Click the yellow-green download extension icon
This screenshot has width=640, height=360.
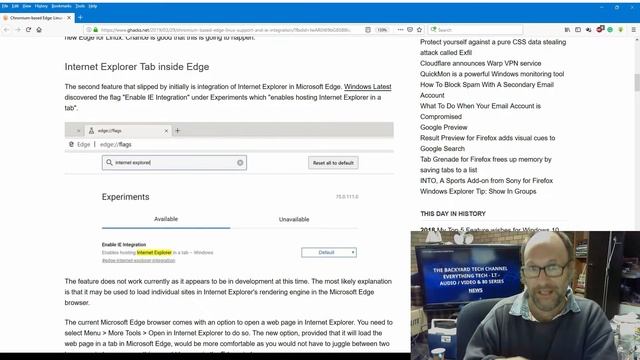point(620,30)
